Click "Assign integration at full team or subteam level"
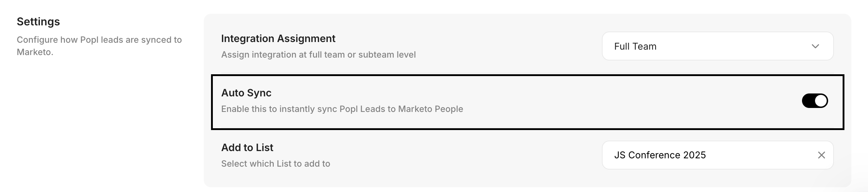The image size is (868, 192). (318, 55)
